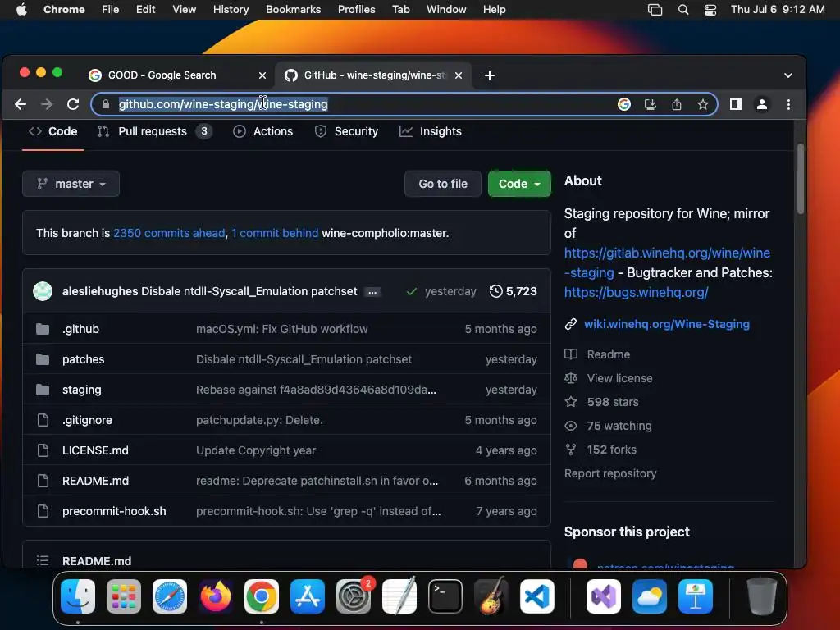Click the padlock site info icon
The height and width of the screenshot is (630, 840).
point(106,104)
